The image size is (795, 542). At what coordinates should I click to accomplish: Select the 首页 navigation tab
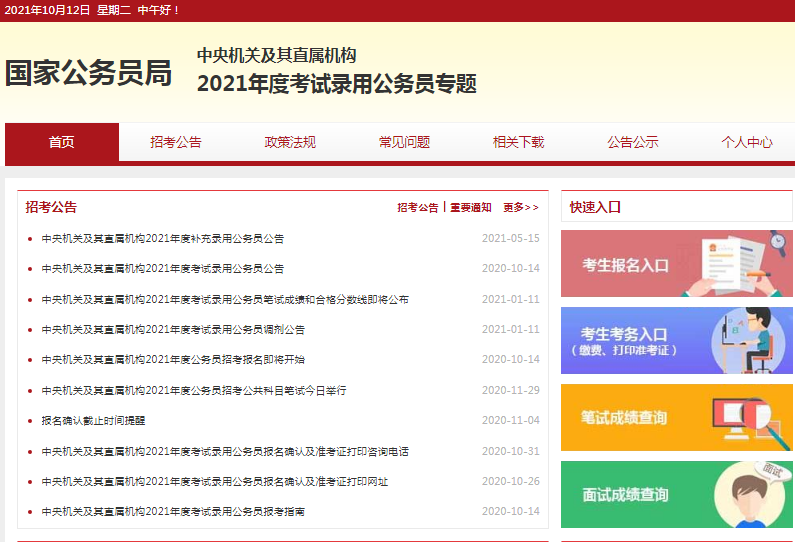click(x=62, y=142)
